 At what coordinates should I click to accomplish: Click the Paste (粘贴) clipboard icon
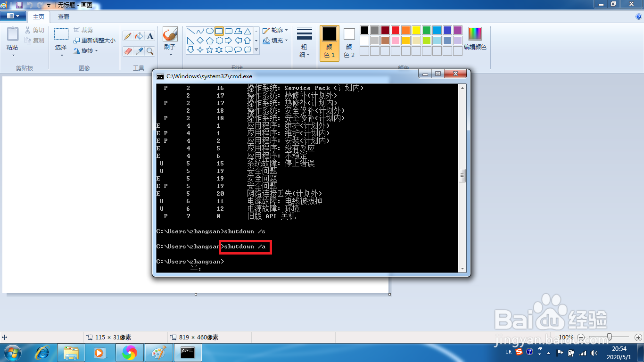(x=13, y=35)
